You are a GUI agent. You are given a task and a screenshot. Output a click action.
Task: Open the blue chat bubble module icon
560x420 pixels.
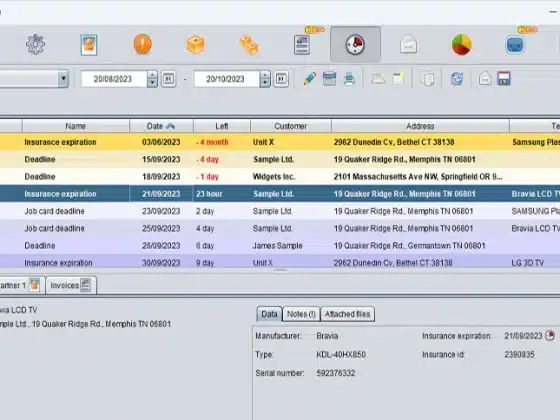click(515, 45)
